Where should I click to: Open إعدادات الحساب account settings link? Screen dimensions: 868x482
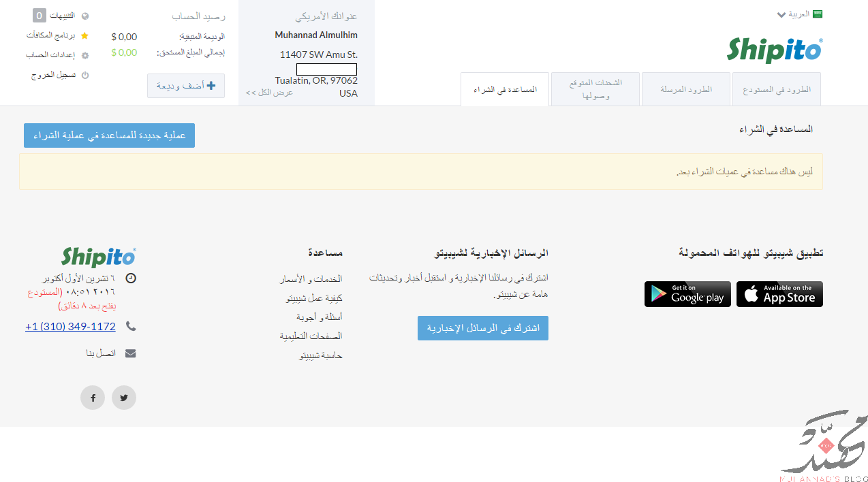tap(51, 55)
